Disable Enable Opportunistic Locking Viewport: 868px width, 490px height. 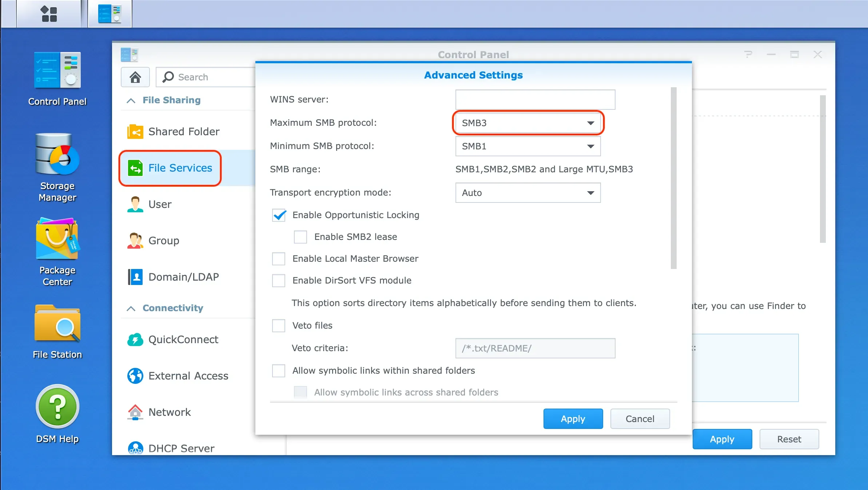tap(279, 215)
